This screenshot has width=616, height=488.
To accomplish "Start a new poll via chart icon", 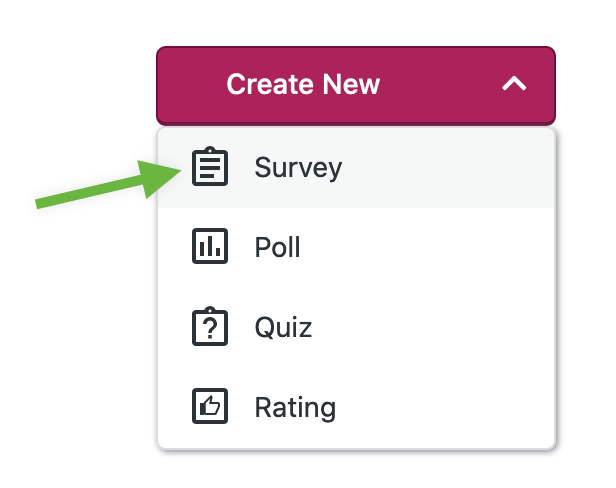I will click(x=210, y=247).
